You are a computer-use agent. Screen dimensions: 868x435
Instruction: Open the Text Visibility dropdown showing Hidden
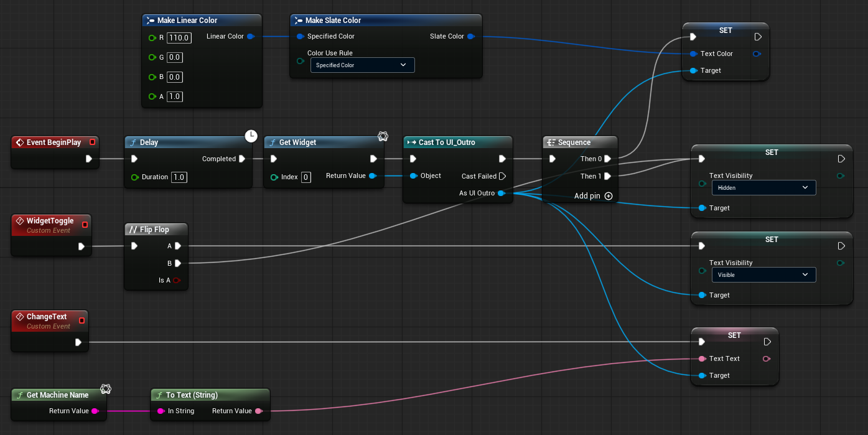coord(762,187)
